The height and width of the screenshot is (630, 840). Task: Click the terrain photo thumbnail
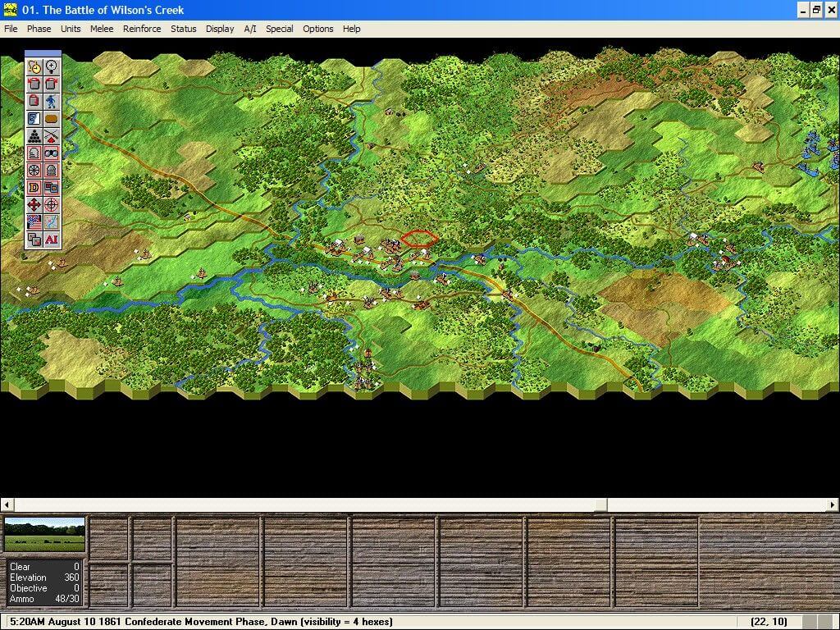point(44,534)
